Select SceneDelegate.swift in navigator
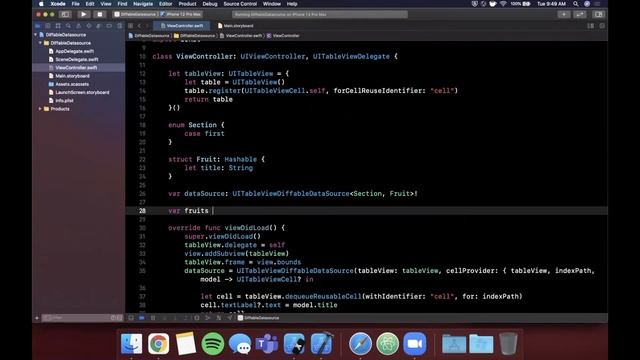 pyautogui.click(x=76, y=60)
